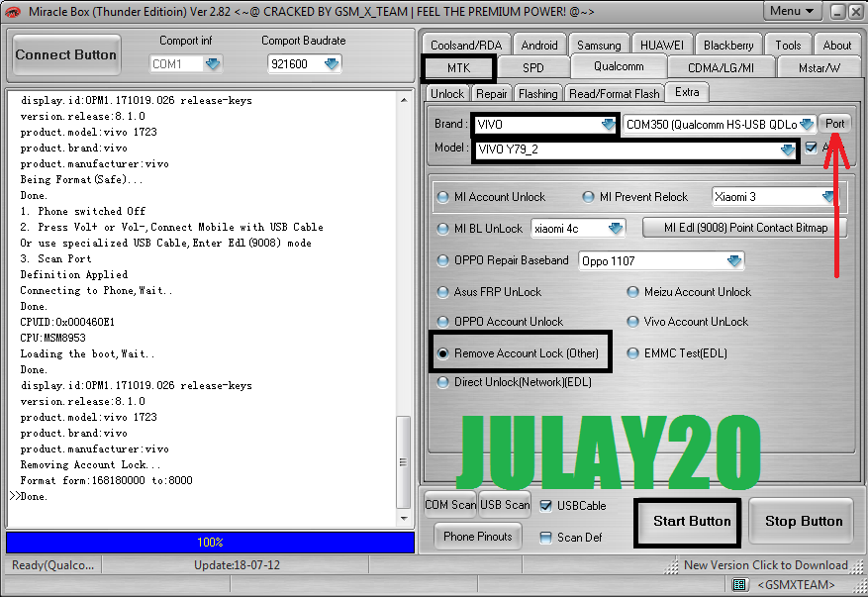Click the Miracle Box eye logo icon
The width and height of the screenshot is (868, 598).
pyautogui.click(x=12, y=12)
